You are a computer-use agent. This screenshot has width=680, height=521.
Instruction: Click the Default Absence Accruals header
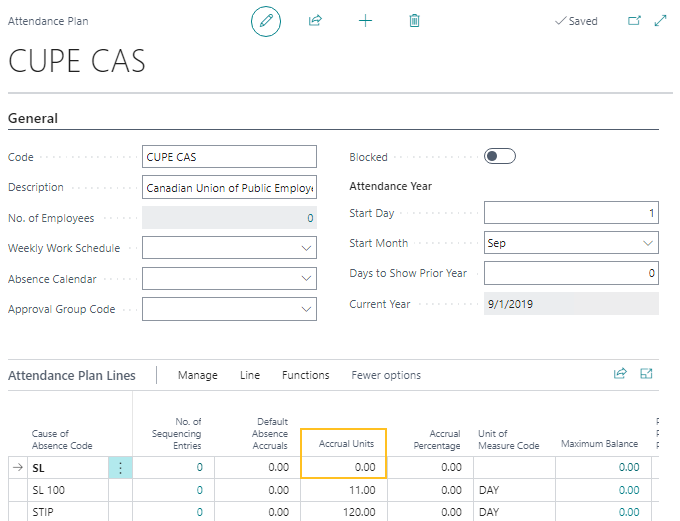click(270, 433)
